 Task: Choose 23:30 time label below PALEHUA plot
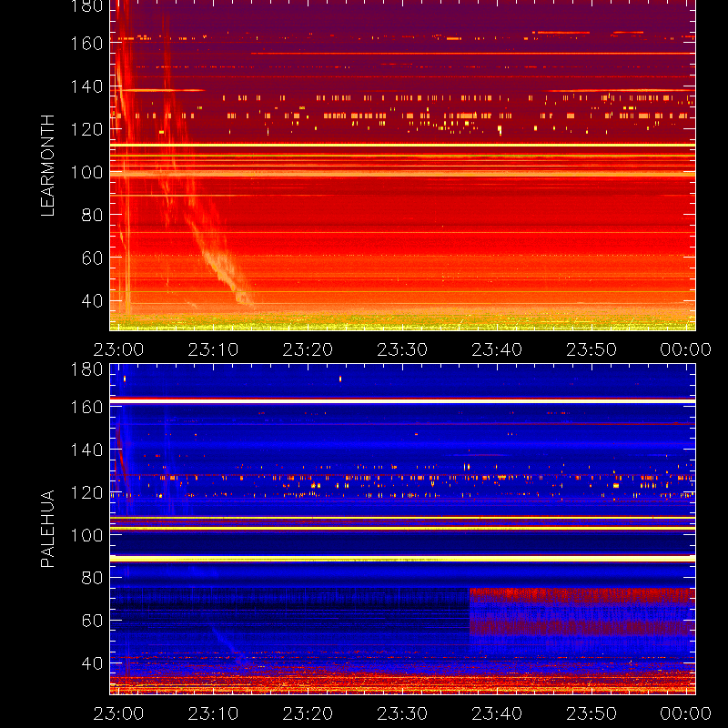[402, 713]
